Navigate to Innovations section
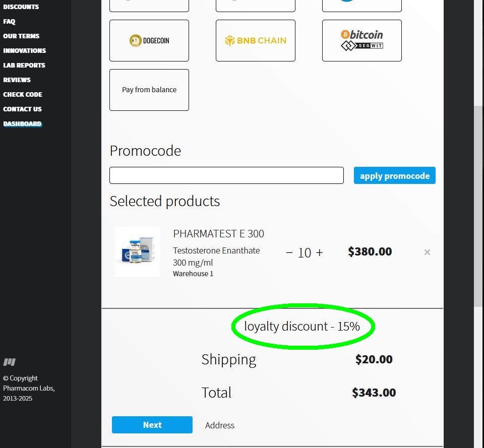The image size is (484, 448). [24, 51]
